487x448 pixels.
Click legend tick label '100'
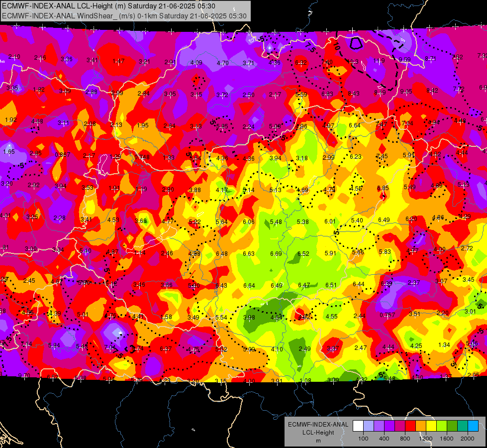tap(363, 439)
